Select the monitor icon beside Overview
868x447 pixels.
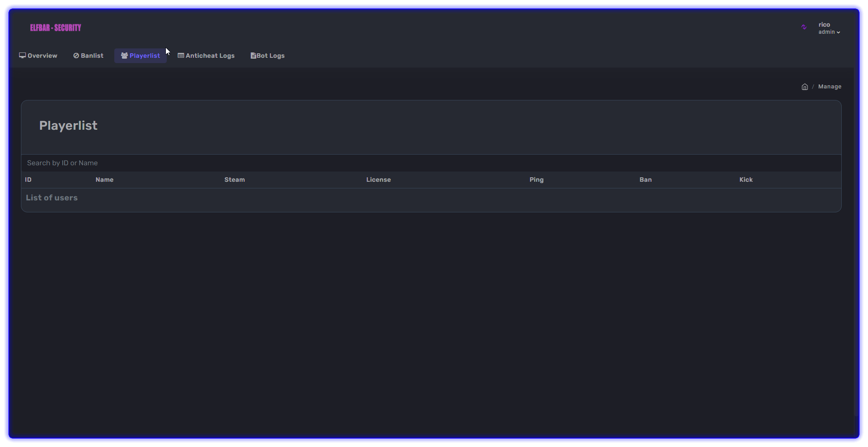22,55
